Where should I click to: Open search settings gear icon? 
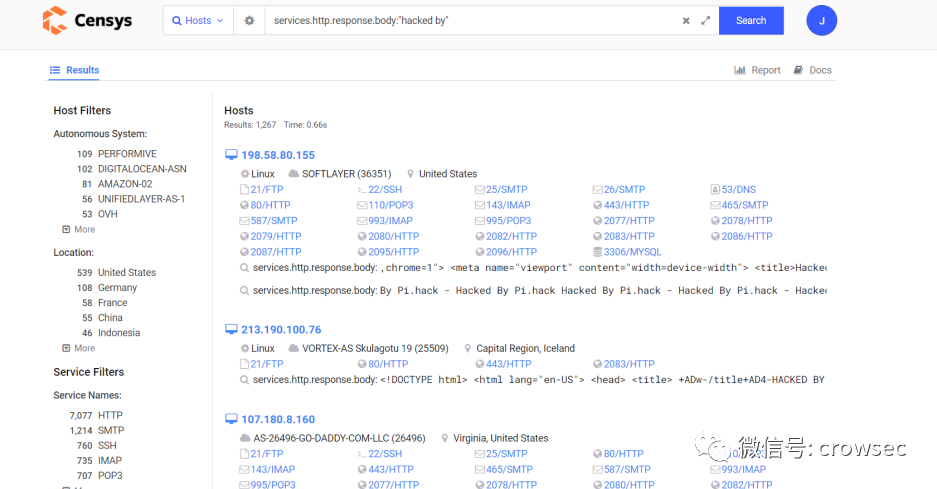coord(249,20)
